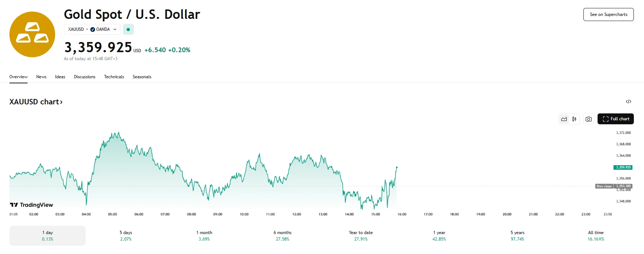Click the OANDA broker icon
644x254 pixels.
[93, 29]
